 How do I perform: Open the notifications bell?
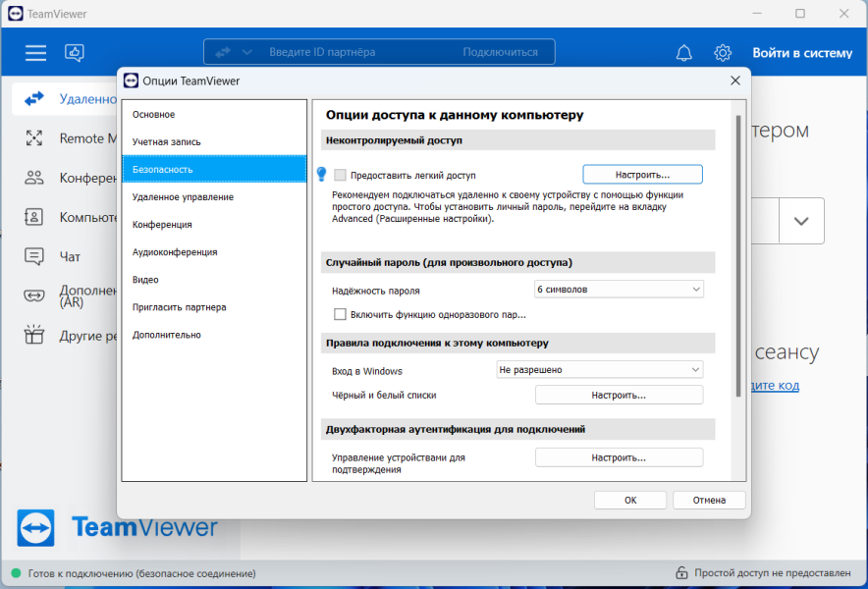pyautogui.click(x=684, y=53)
